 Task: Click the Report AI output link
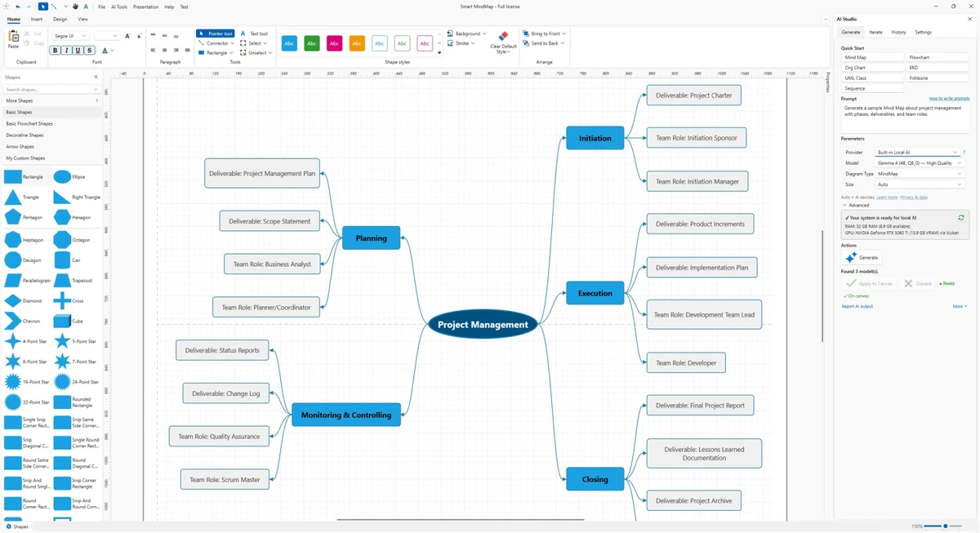pos(857,306)
